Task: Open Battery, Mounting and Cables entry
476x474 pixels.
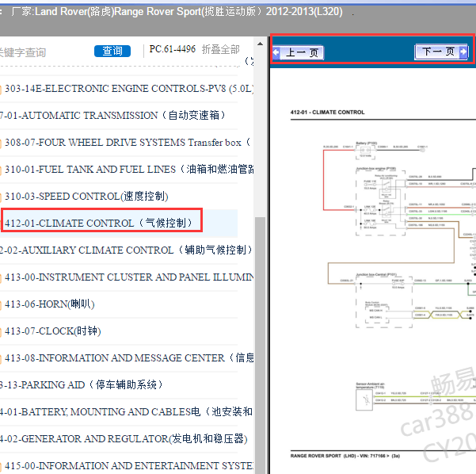Action: click(126, 411)
